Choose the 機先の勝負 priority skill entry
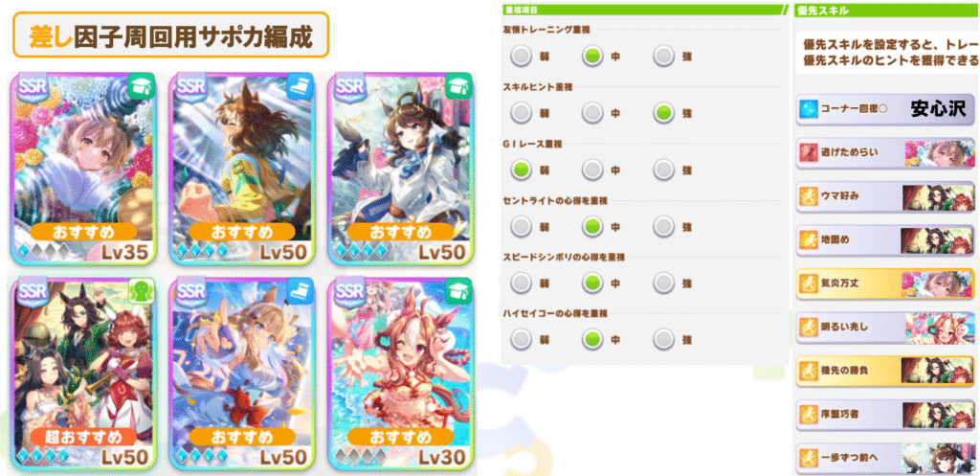 coord(884,371)
